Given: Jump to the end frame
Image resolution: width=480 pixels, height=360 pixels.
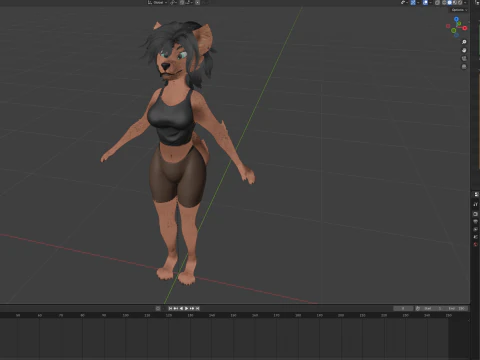Looking at the screenshot, I should click(197, 308).
